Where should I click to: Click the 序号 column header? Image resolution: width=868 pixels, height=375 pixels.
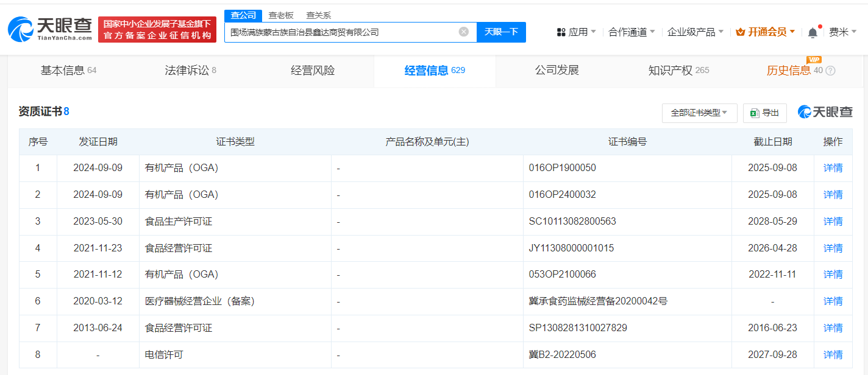(38, 142)
